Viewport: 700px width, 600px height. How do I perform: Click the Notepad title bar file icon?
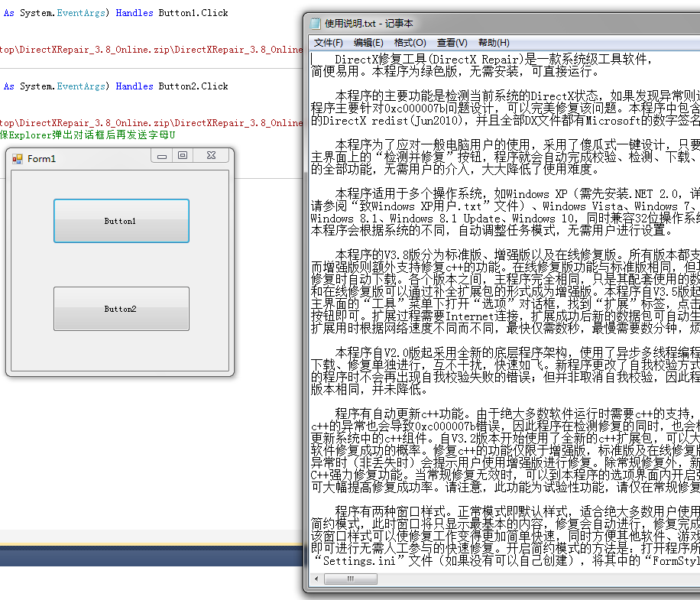click(x=316, y=23)
